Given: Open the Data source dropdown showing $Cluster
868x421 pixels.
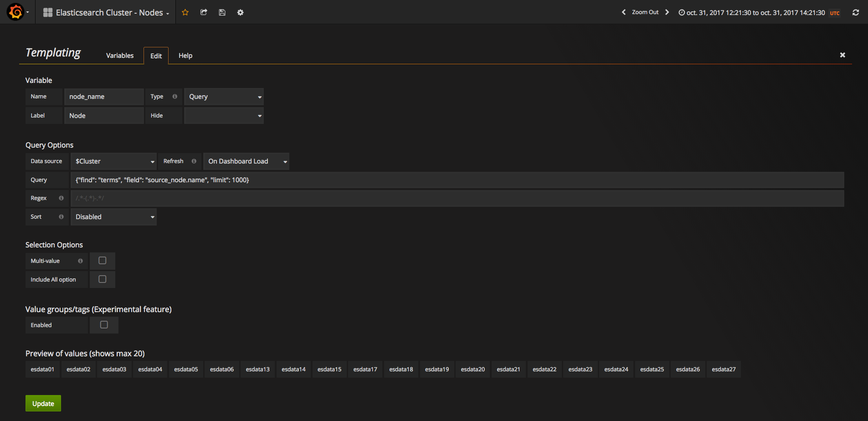Looking at the screenshot, I should [x=113, y=161].
